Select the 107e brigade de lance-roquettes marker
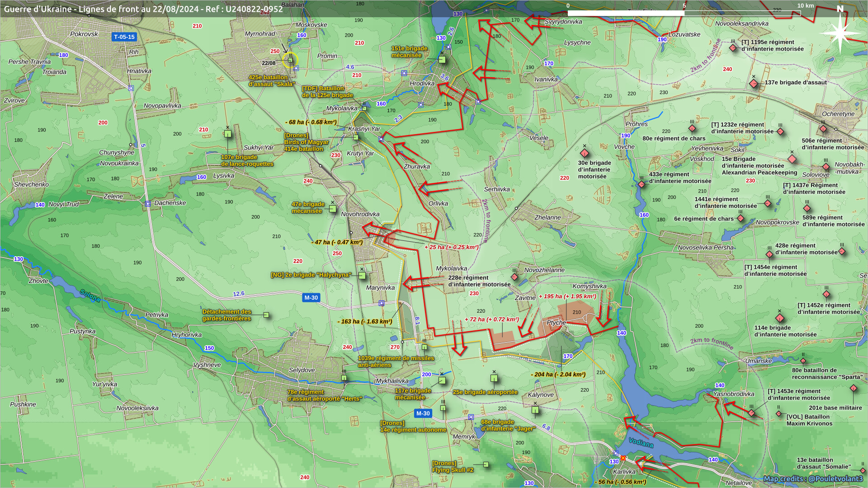 click(x=228, y=134)
